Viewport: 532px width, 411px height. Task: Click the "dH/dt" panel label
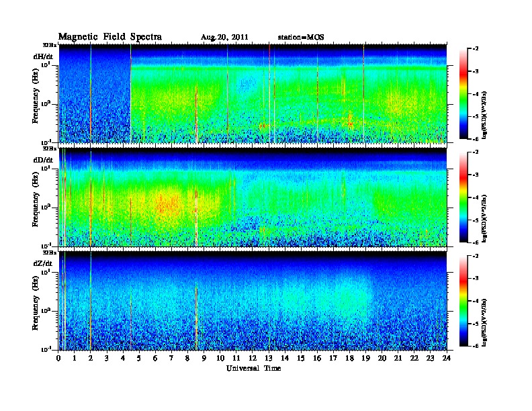(x=43, y=56)
